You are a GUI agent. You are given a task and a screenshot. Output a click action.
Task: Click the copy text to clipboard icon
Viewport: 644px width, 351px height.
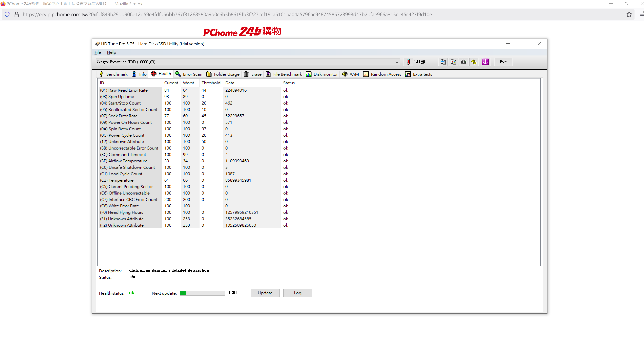[443, 62]
